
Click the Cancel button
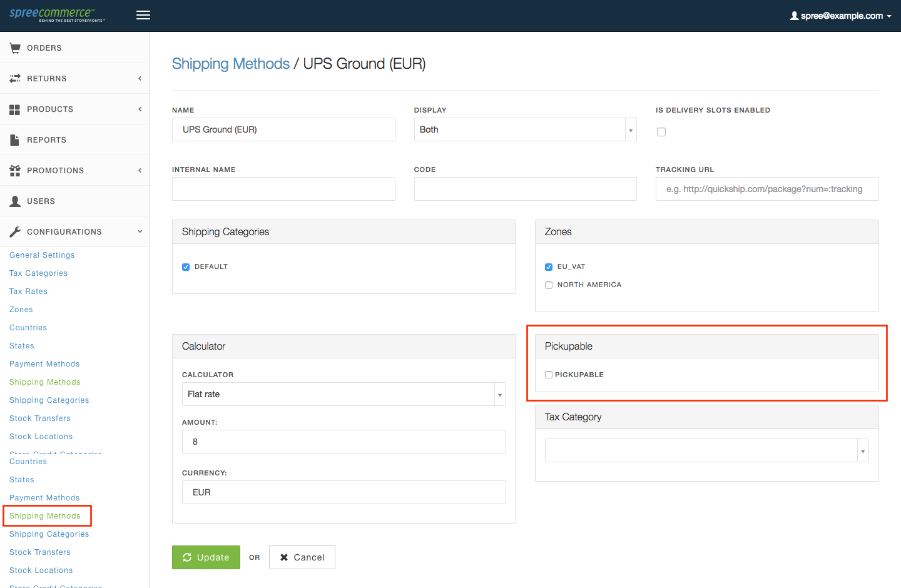click(302, 557)
